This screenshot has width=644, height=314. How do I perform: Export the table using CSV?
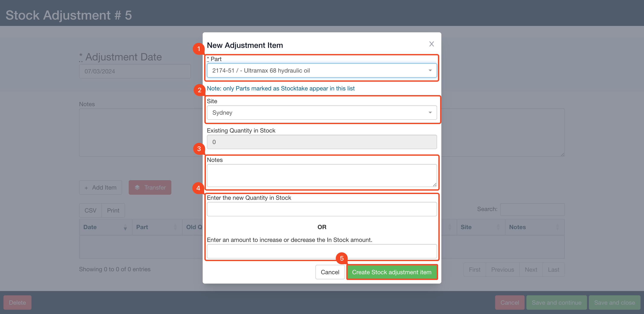click(90, 210)
